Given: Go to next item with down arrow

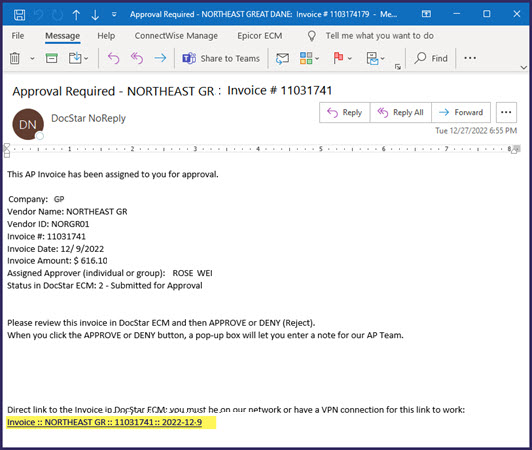Looking at the screenshot, I should 95,15.
